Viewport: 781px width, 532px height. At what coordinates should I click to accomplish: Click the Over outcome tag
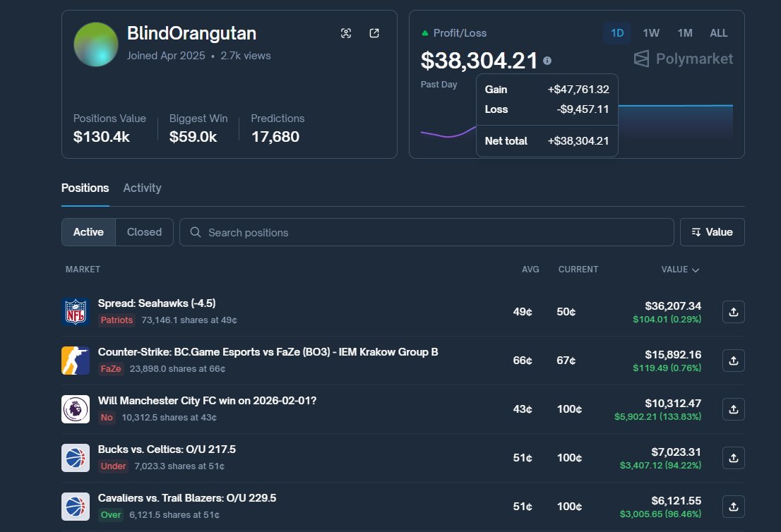pyautogui.click(x=111, y=515)
